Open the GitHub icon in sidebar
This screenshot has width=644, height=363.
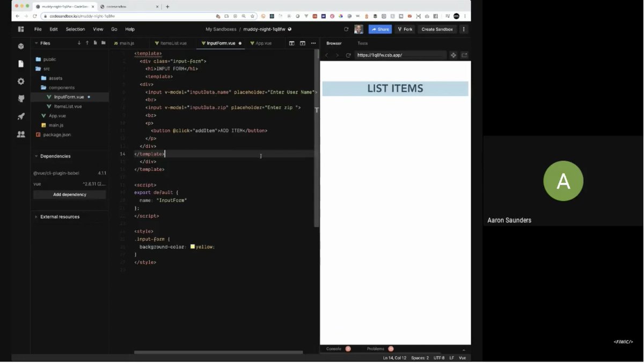point(21,99)
